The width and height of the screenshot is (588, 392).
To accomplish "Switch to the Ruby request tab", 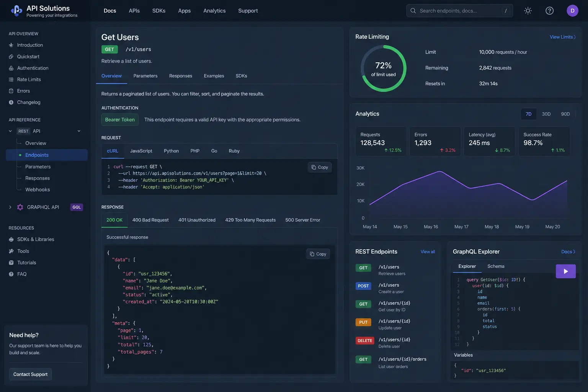I will pos(234,151).
